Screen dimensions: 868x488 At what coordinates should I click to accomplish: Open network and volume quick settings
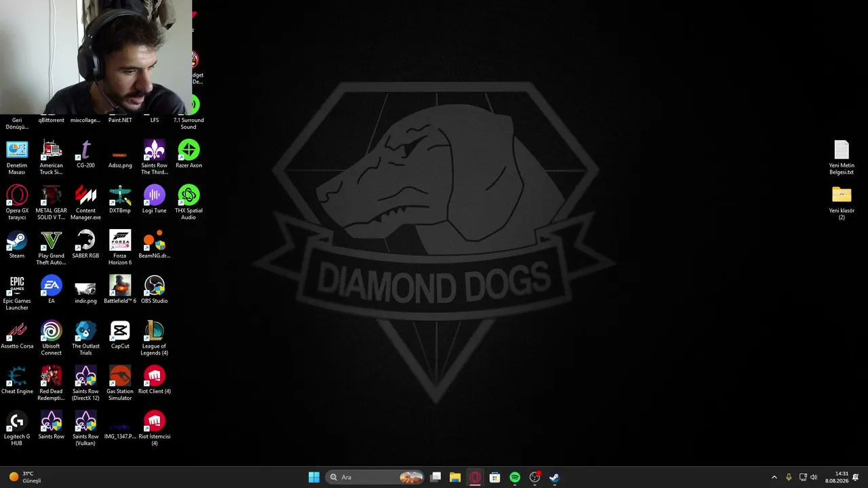[x=808, y=477]
